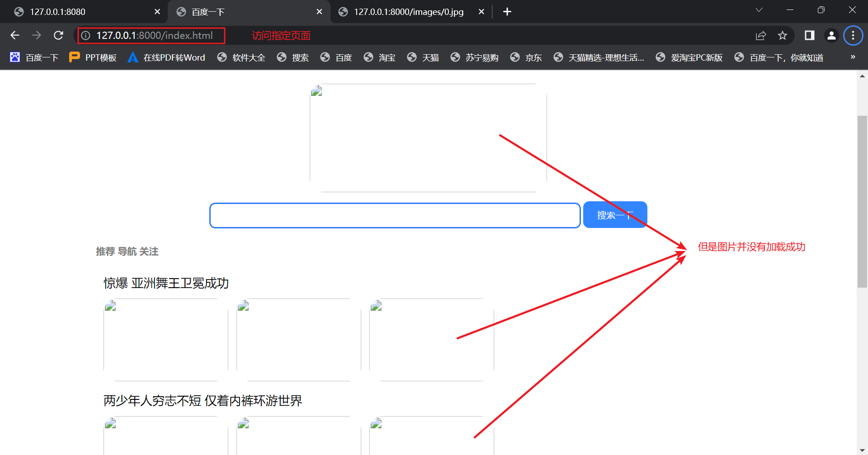The width and height of the screenshot is (868, 455).
Task: Open Chrome's three-dot menu
Action: 853,35
